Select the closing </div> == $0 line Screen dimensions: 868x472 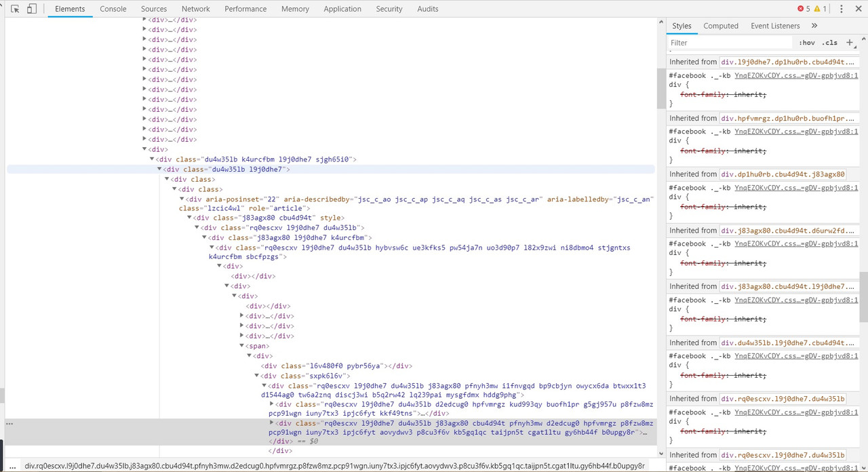[293, 441]
